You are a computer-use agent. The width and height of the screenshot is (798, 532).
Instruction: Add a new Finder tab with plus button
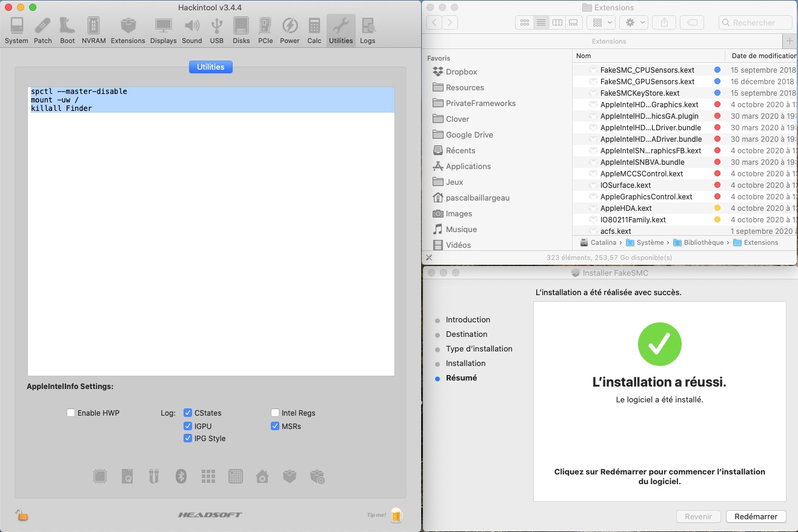coord(790,41)
